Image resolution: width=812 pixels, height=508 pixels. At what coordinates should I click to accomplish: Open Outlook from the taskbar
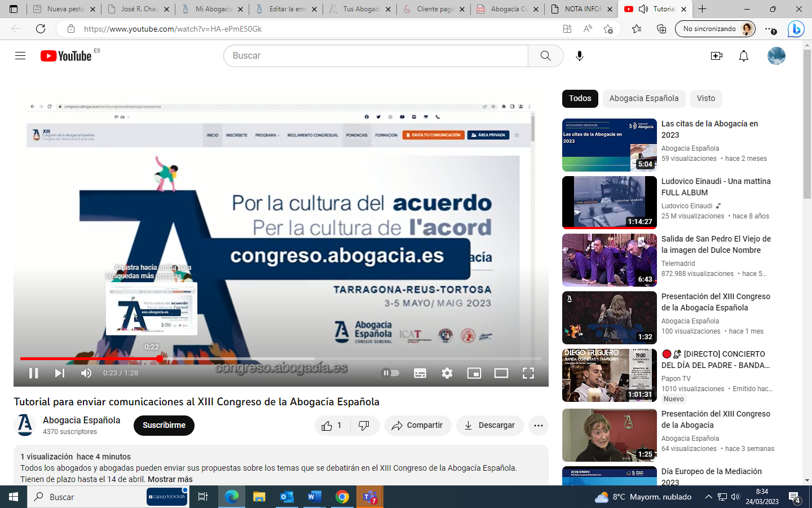pyautogui.click(x=286, y=497)
